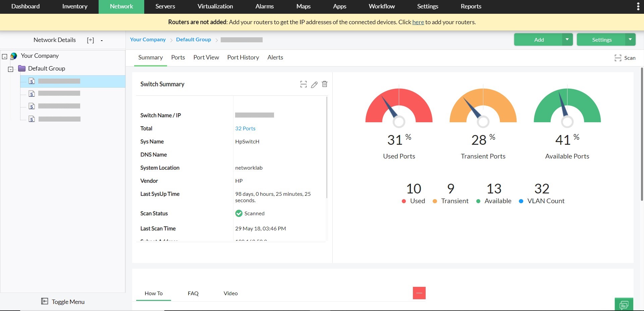Click the 32 Ports link
This screenshot has width=644, height=311.
[245, 128]
